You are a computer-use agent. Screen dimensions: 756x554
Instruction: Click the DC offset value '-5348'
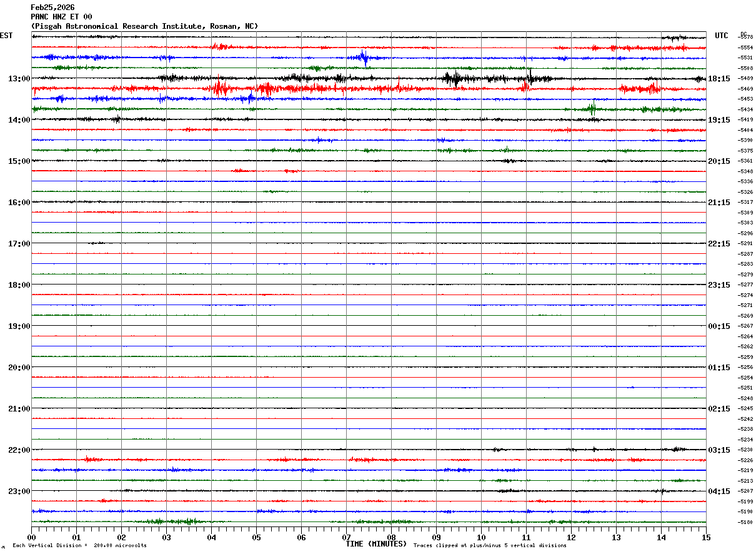pyautogui.click(x=745, y=171)
